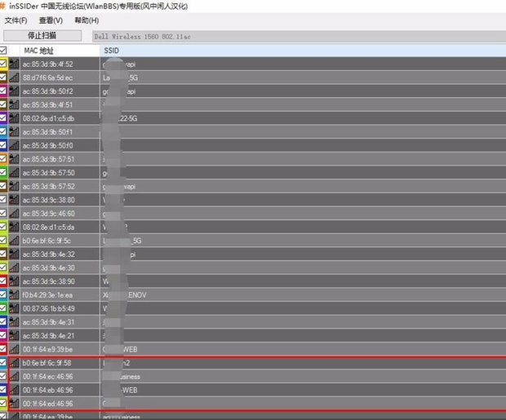Toggle checkbox for ac:85:3d:9c:46:60
The width and height of the screenshot is (506, 420).
coord(3,213)
